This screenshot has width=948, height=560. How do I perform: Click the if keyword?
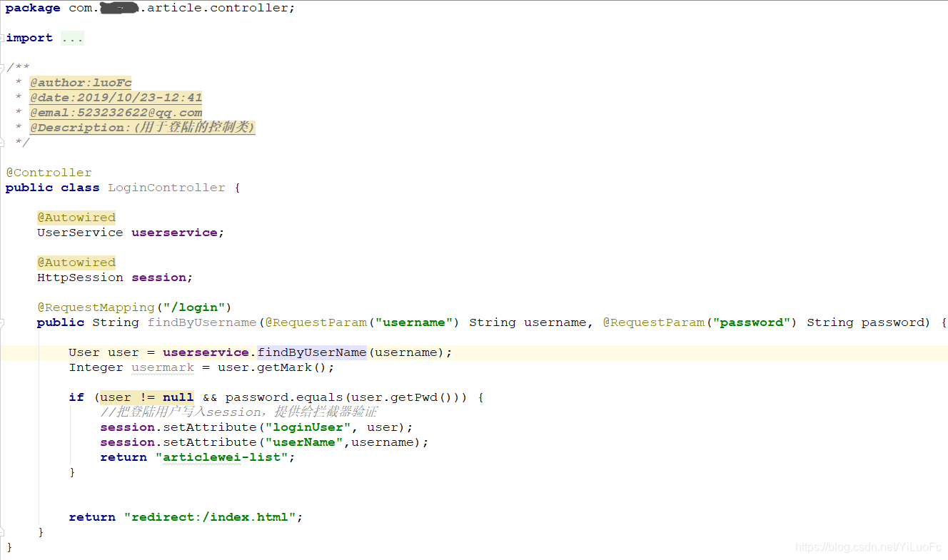point(76,397)
